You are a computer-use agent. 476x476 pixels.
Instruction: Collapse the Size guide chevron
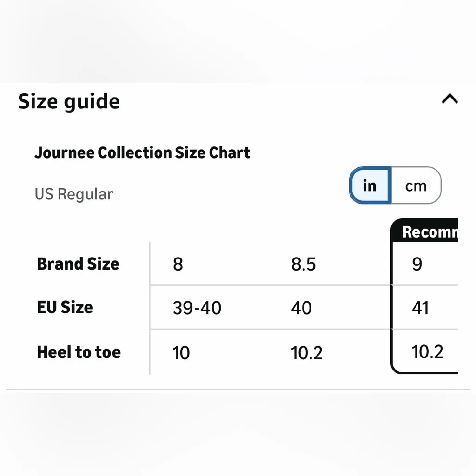[450, 99]
